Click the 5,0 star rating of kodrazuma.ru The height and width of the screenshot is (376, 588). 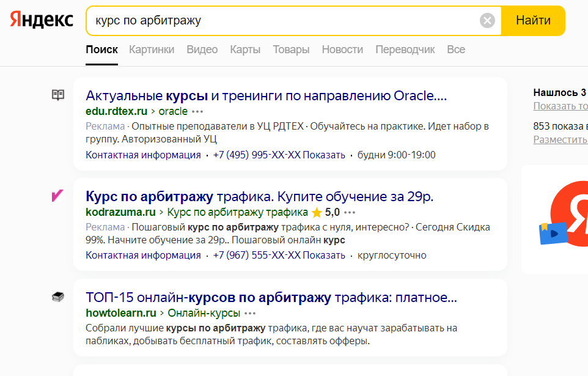[326, 212]
